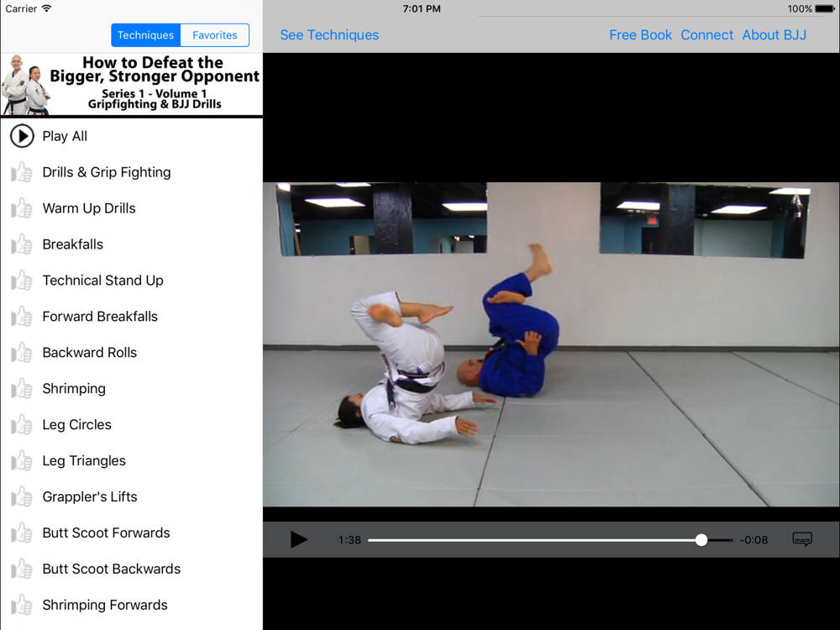The image size is (840, 630).
Task: Like the Breakfalls technique via thumbs-up
Action: [22, 244]
